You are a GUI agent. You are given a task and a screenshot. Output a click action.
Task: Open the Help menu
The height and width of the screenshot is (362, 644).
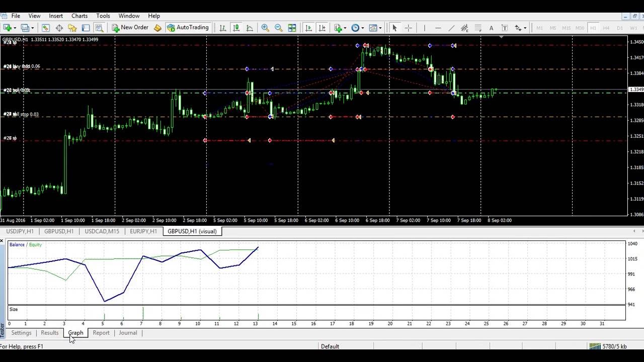[154, 16]
